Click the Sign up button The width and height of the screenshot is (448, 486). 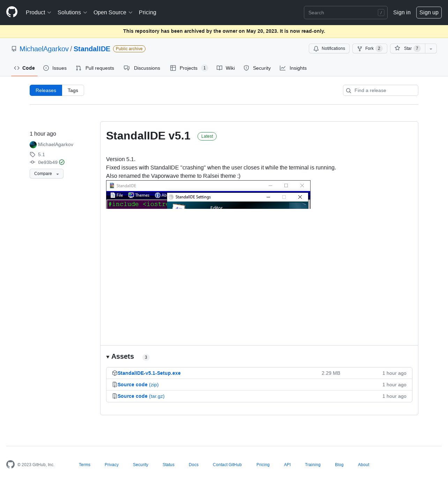pyautogui.click(x=429, y=12)
